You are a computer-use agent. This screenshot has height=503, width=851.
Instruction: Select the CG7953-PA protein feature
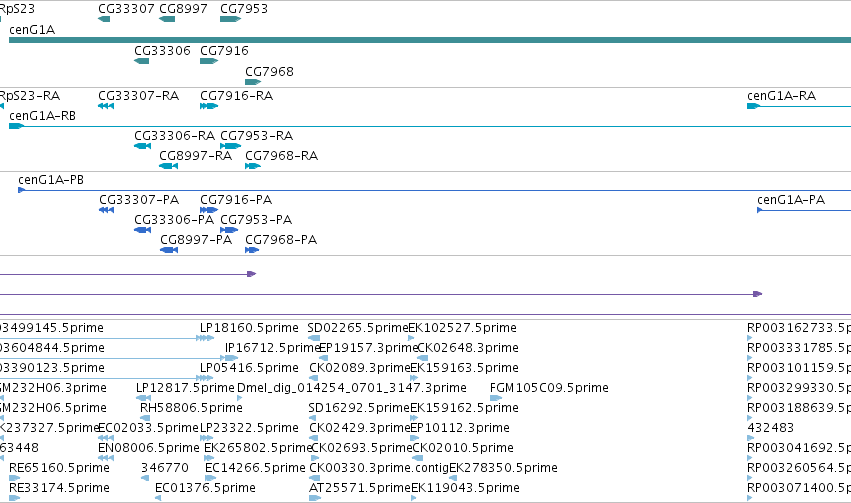[x=256, y=220]
